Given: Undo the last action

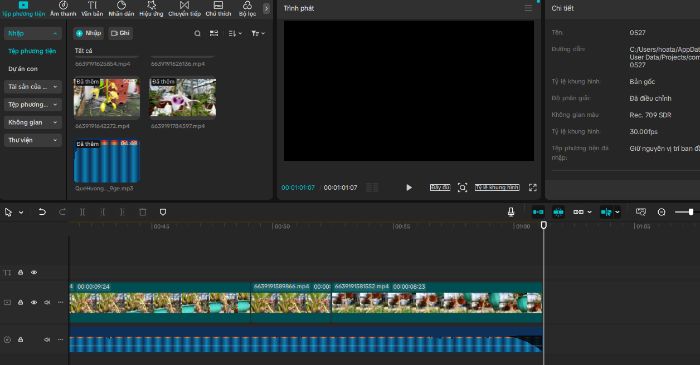Looking at the screenshot, I should tap(42, 212).
